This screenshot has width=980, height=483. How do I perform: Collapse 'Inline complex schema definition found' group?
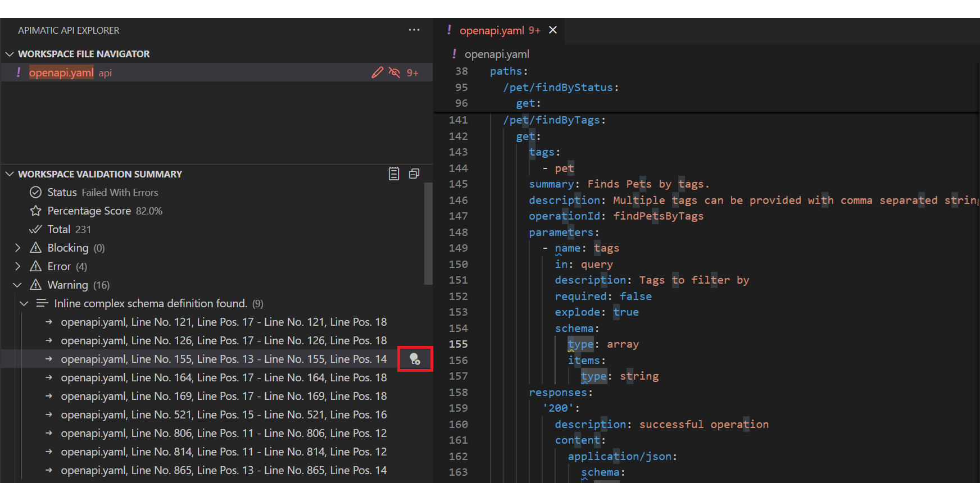coord(24,303)
